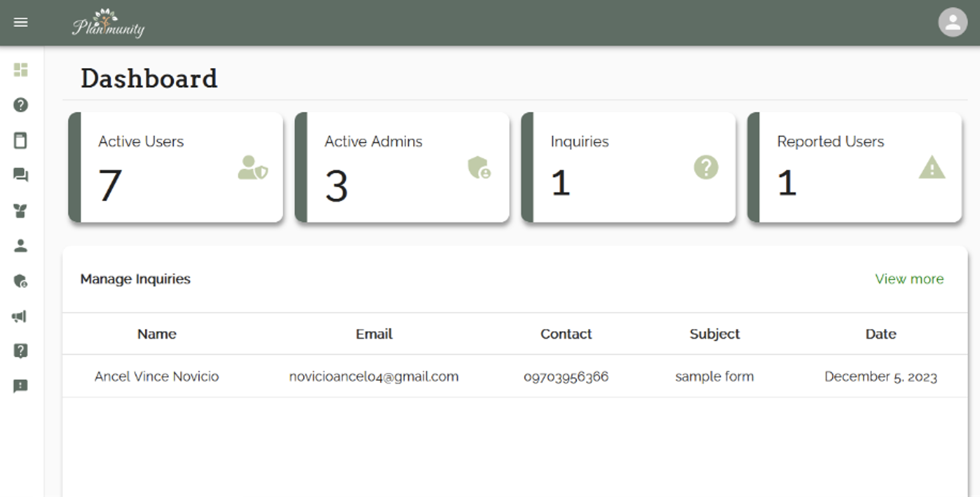Click the question circle icon below Dashboard icon
Image resolution: width=980 pixels, height=497 pixels.
pos(21,106)
